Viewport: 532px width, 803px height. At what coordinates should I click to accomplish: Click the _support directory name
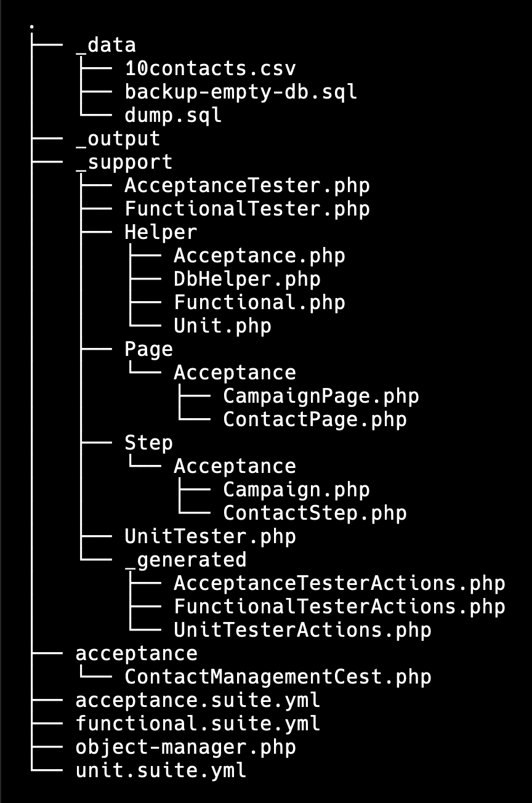pos(124,162)
